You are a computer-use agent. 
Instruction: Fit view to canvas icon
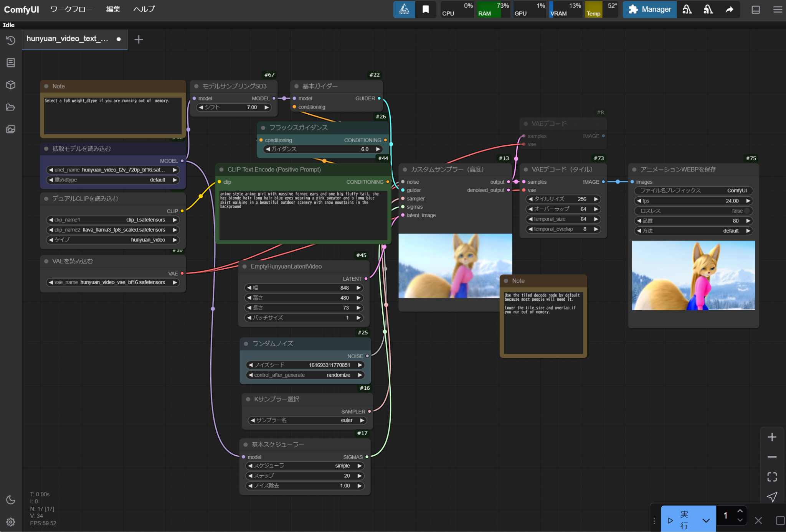pyautogui.click(x=772, y=477)
